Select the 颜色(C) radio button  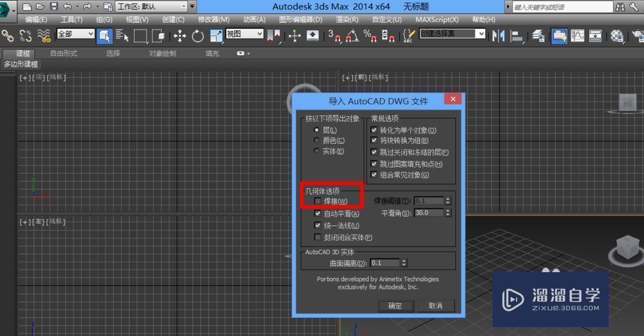click(x=316, y=140)
